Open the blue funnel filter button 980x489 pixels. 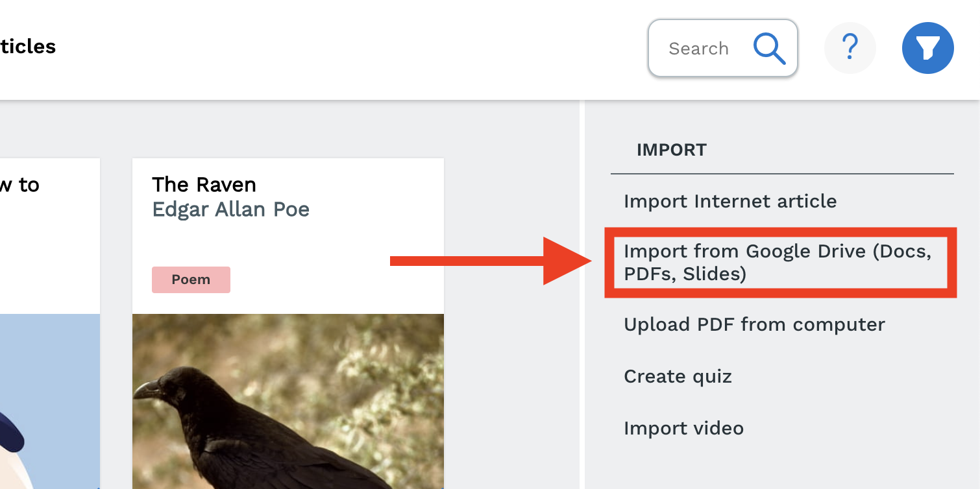pos(927,48)
